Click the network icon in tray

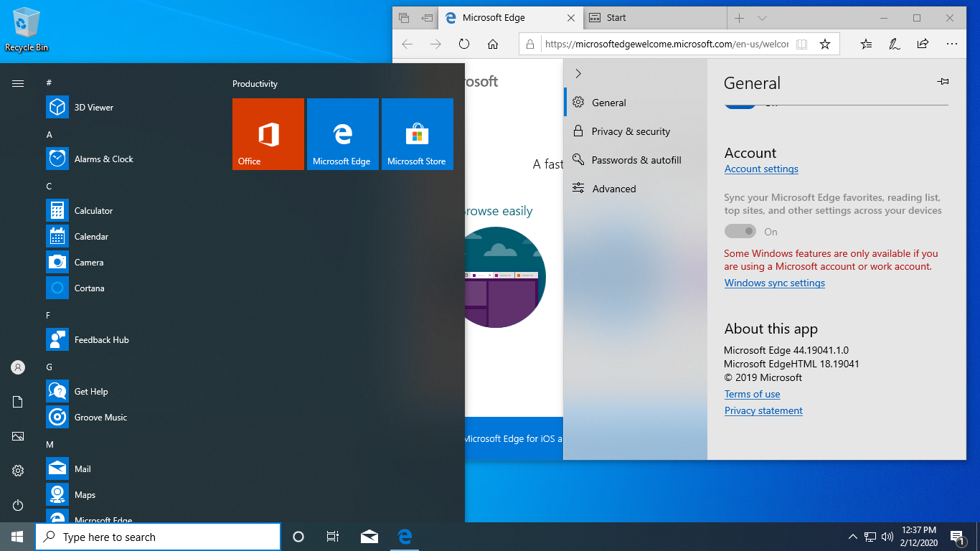870,537
